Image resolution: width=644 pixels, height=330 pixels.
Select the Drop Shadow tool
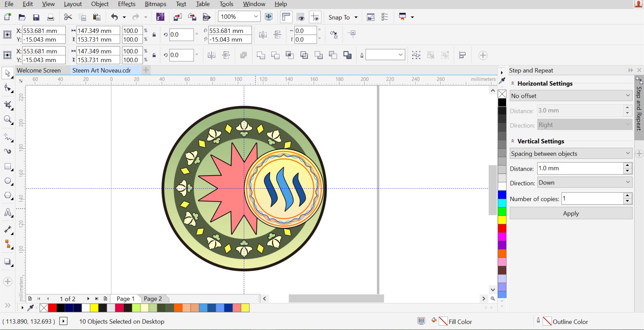tap(7, 262)
